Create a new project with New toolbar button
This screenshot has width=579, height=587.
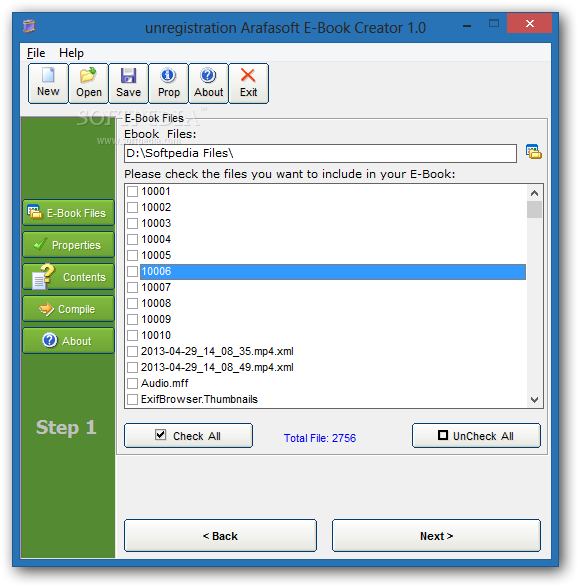[x=48, y=83]
